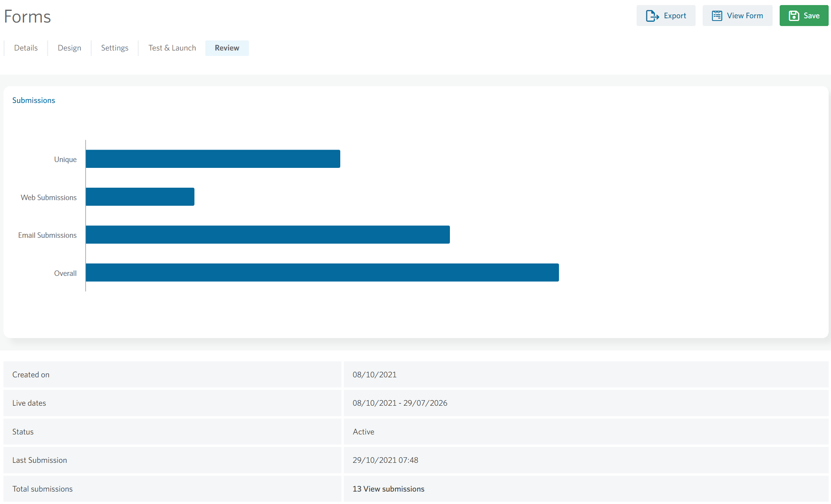Click the Export button label
Screen dimensions: 831x504
(x=675, y=16)
